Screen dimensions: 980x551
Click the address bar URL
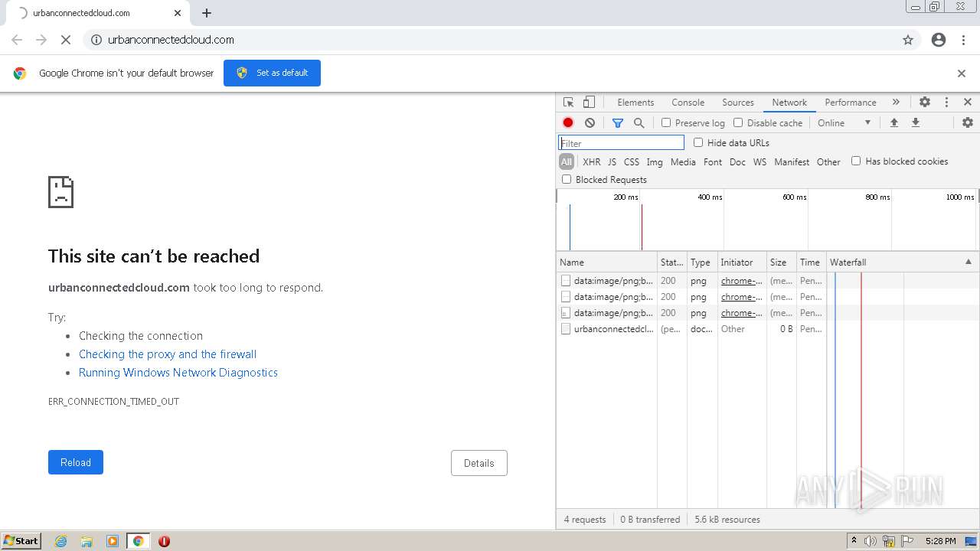click(171, 40)
